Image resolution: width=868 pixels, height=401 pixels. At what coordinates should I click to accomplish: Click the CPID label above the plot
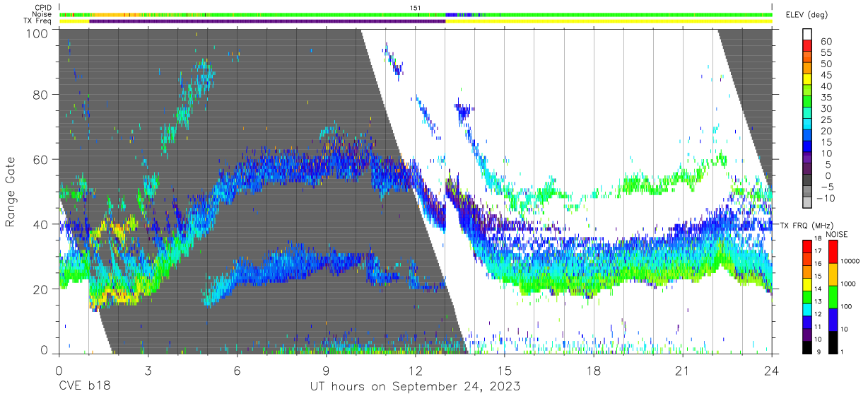click(x=42, y=8)
